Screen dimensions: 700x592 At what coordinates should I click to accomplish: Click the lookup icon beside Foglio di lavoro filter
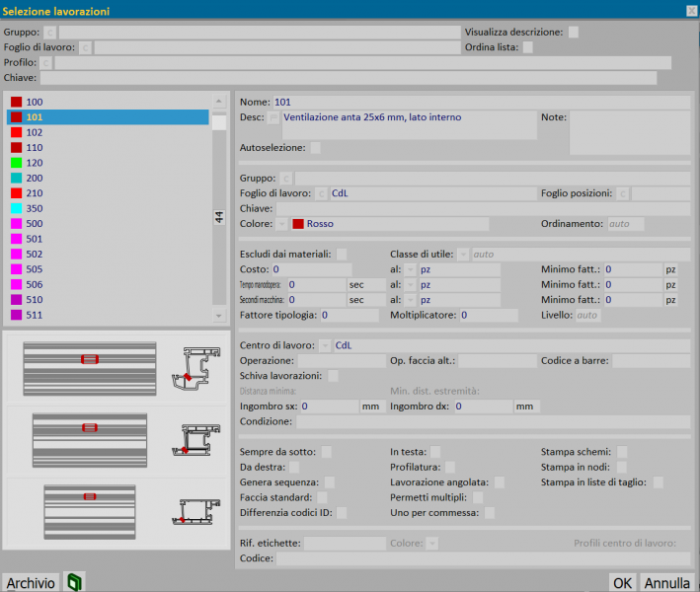pos(85,47)
